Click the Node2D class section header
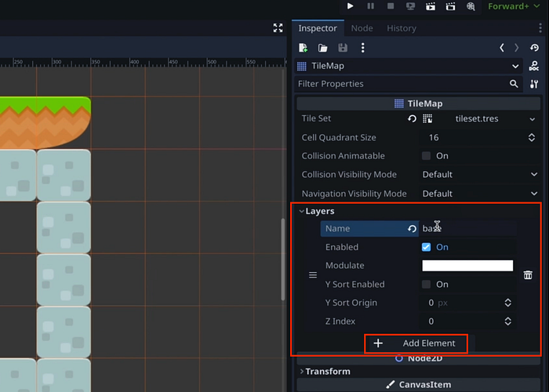The width and height of the screenshot is (549, 392). [418, 358]
